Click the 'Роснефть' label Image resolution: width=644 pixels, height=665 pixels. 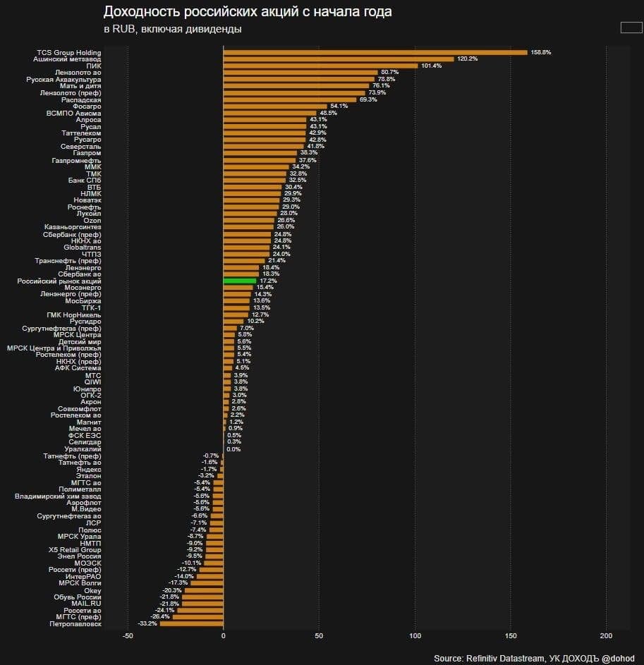(85, 207)
